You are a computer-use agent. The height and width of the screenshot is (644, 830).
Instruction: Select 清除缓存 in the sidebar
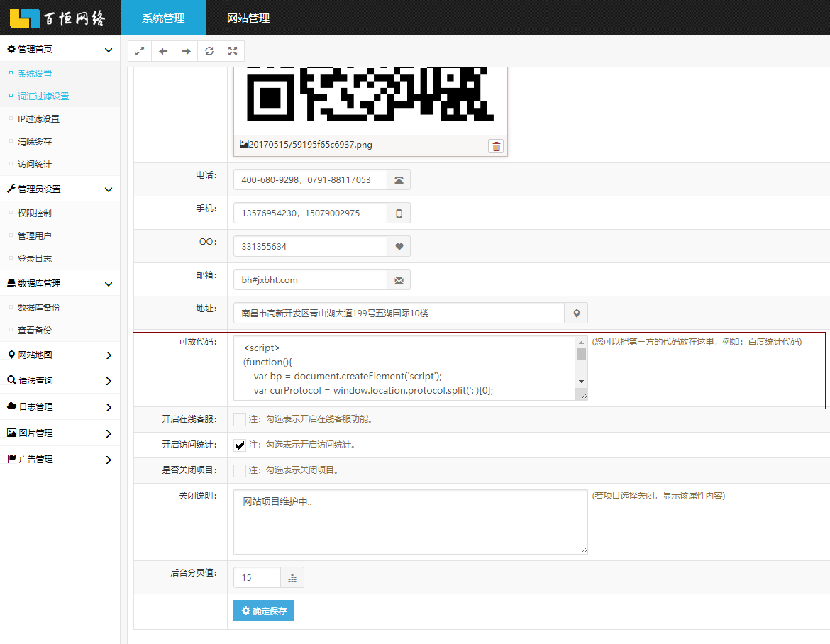point(35,142)
